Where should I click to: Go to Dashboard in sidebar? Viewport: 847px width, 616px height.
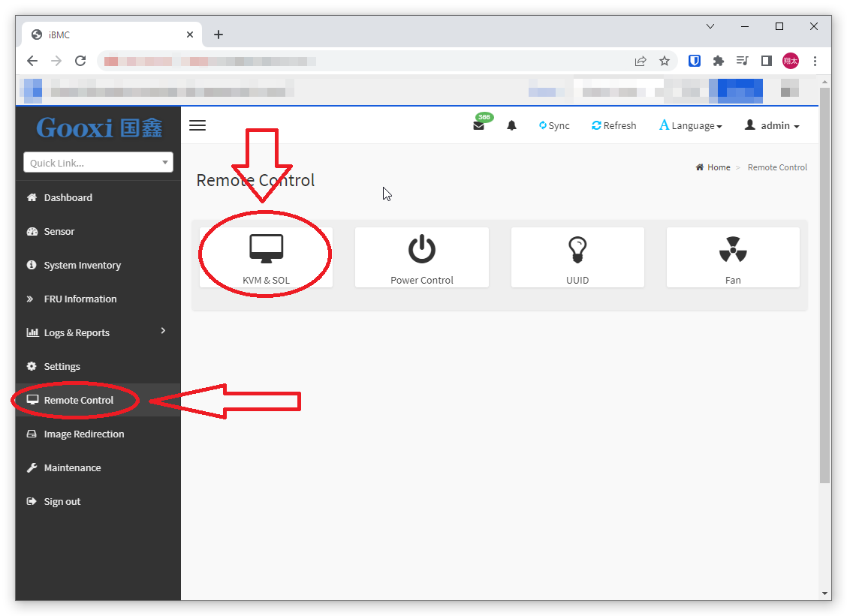click(68, 197)
